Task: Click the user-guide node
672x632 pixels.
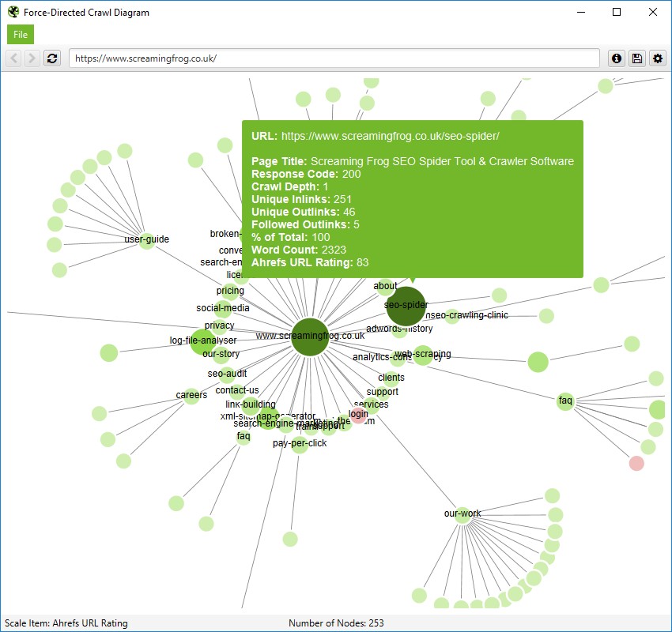Action: click(x=147, y=241)
